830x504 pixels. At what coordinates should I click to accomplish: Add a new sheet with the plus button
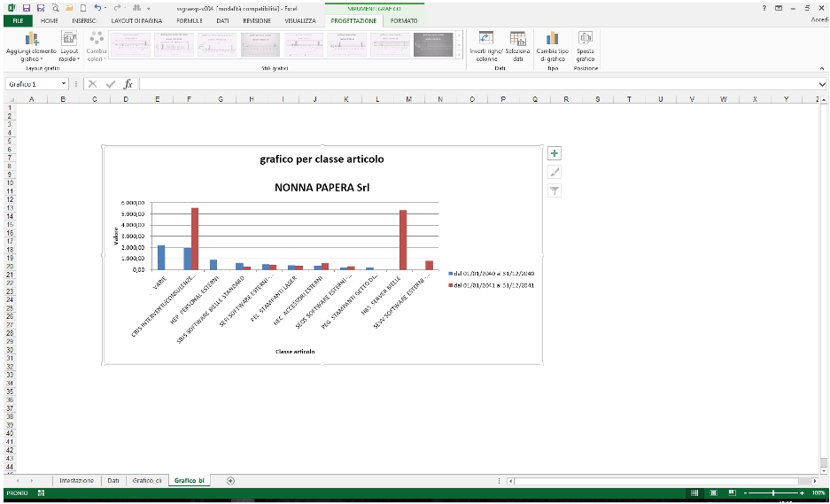(230, 481)
